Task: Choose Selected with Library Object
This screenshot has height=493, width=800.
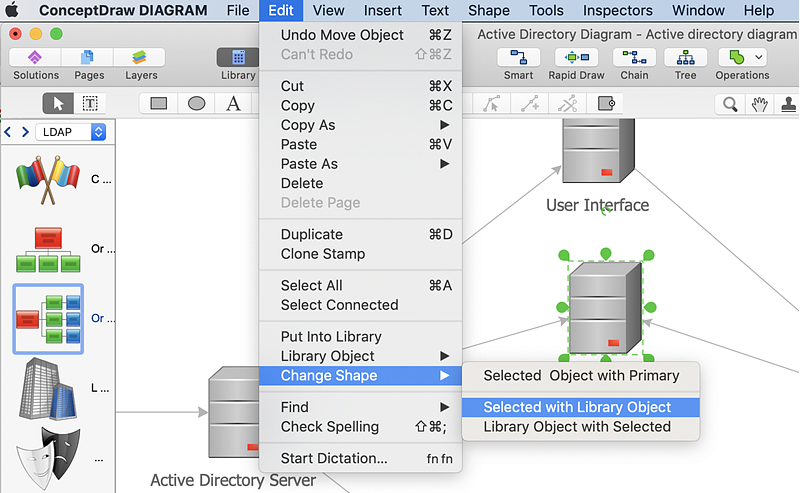Action: click(x=577, y=407)
